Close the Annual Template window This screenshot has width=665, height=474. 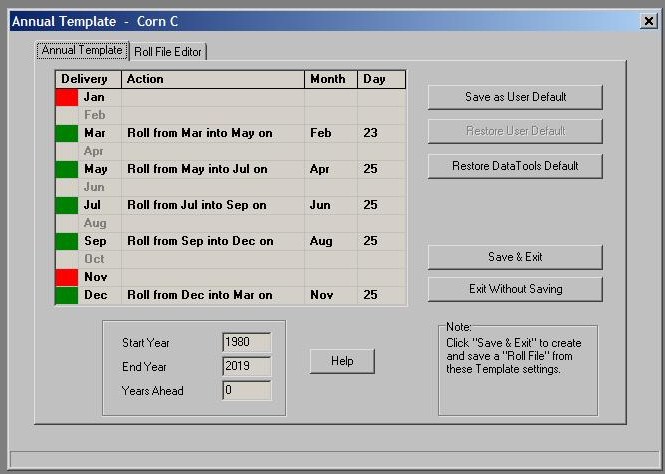(648, 21)
